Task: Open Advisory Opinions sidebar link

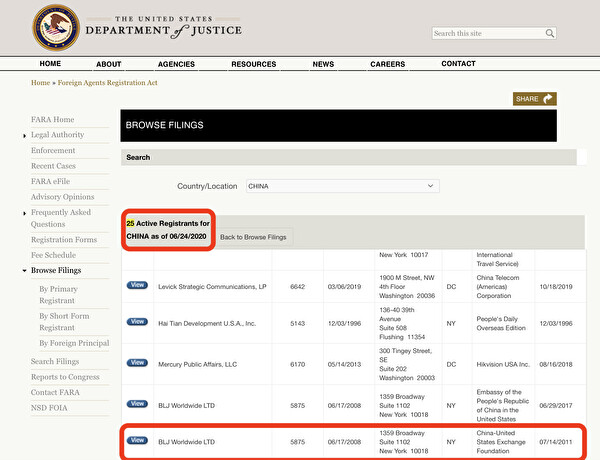Action: [62, 197]
